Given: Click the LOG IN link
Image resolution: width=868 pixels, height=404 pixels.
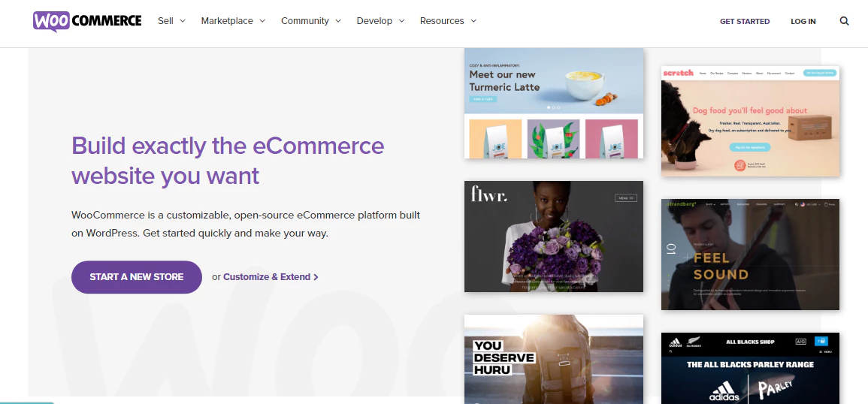Looking at the screenshot, I should click(803, 21).
